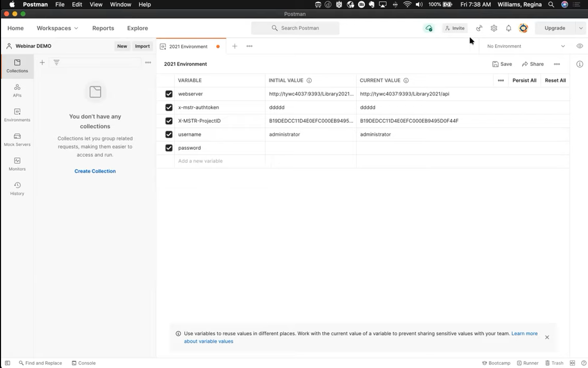
Task: Open the notifications bell
Action: 508,28
